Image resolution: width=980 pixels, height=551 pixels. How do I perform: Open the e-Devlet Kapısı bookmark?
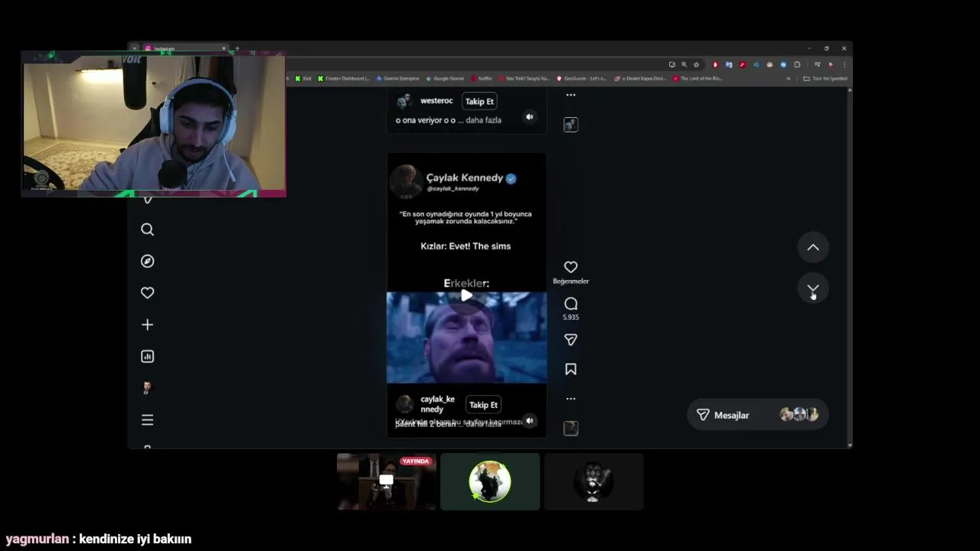click(x=640, y=78)
